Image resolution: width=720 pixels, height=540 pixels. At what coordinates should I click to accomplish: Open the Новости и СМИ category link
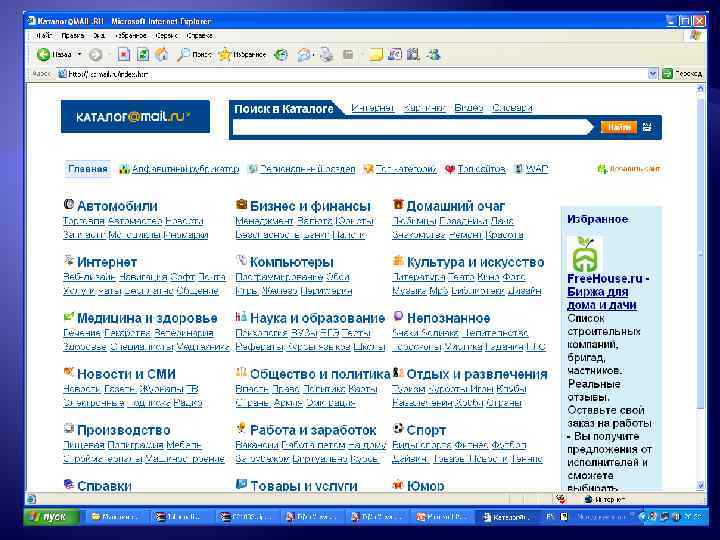[x=126, y=374]
